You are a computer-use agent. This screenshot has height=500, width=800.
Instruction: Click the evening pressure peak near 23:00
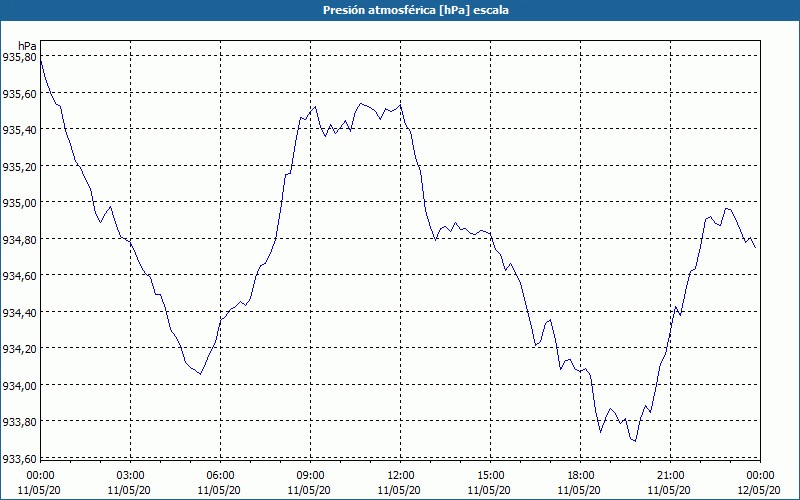coord(727,208)
